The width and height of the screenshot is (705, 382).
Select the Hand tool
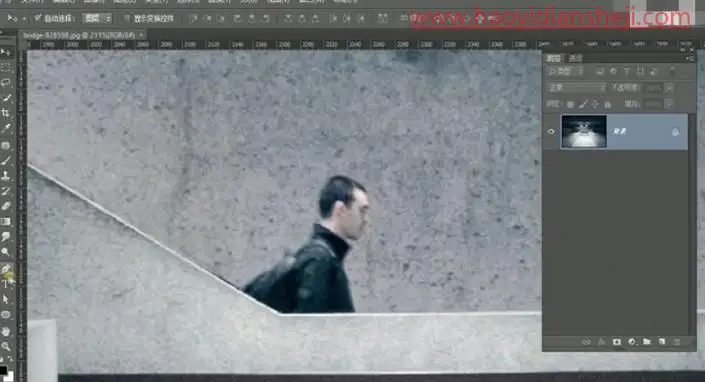click(x=6, y=331)
